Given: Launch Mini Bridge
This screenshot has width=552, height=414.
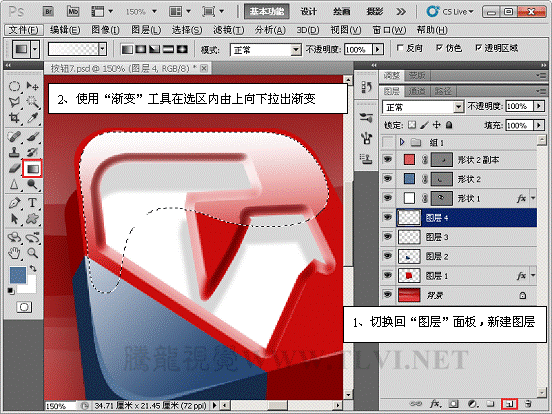Looking at the screenshot, I should point(73,12).
